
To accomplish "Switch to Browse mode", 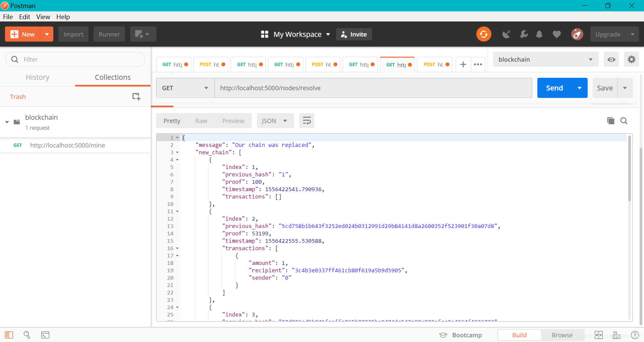I will click(x=562, y=335).
